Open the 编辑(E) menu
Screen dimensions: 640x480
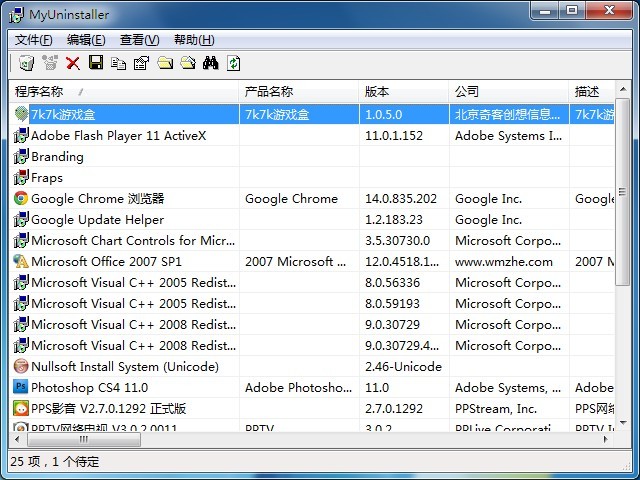(86, 40)
